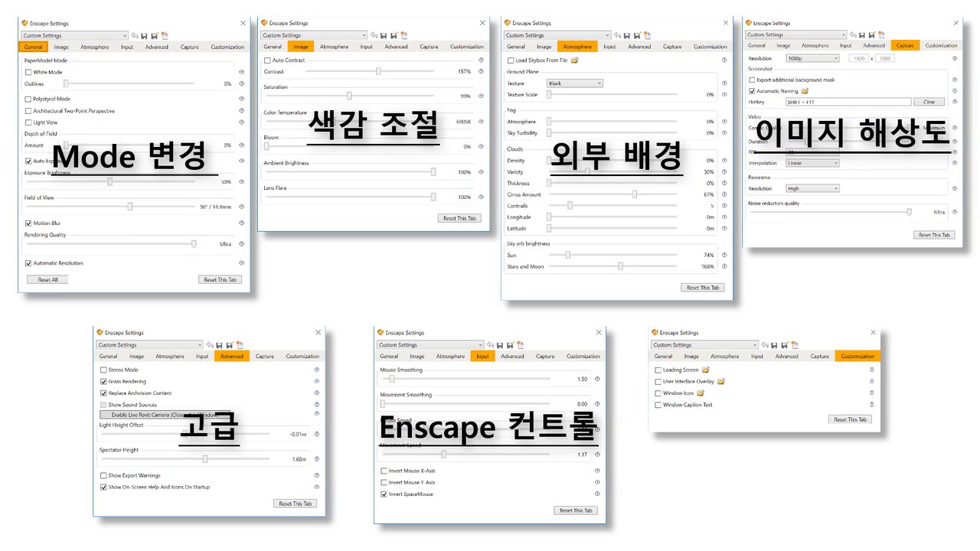Click Reset This Tab in the Customization-tab window
Viewport: 980px width, 551px height.
(x=851, y=419)
